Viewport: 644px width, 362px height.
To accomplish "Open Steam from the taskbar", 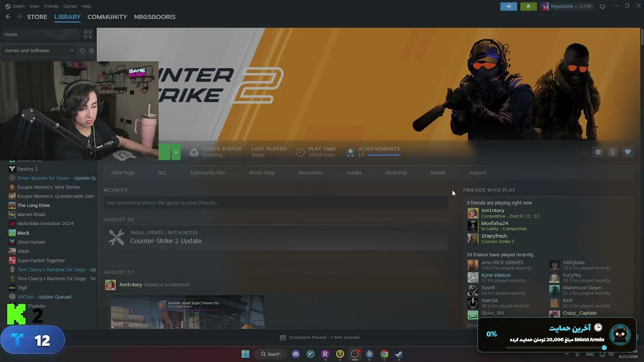I will (399, 354).
